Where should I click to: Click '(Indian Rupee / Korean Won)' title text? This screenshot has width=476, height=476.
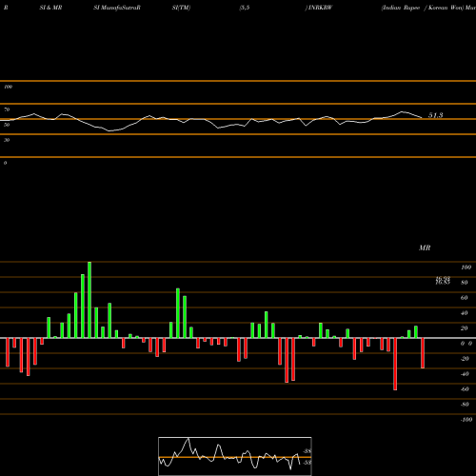pos(423,8)
